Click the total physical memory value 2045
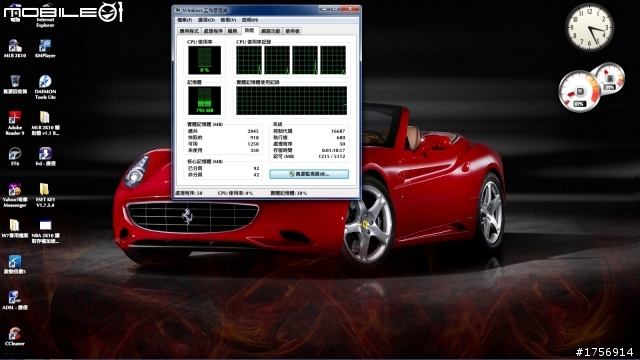 click(x=253, y=131)
